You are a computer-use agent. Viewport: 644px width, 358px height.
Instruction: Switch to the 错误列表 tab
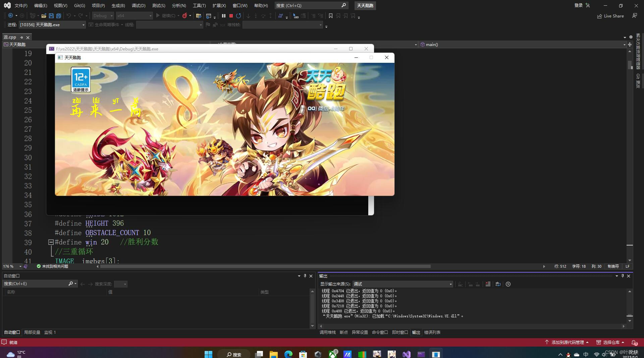pos(432,332)
